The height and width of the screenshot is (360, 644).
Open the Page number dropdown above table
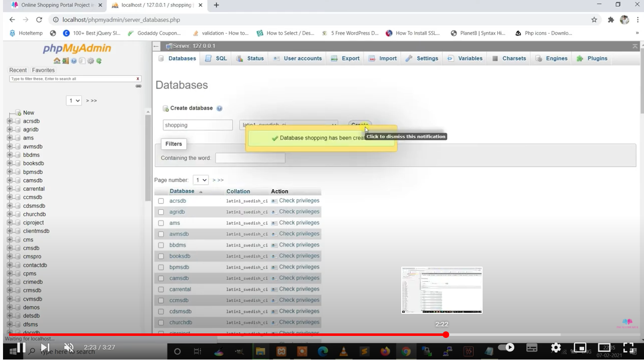201,180
